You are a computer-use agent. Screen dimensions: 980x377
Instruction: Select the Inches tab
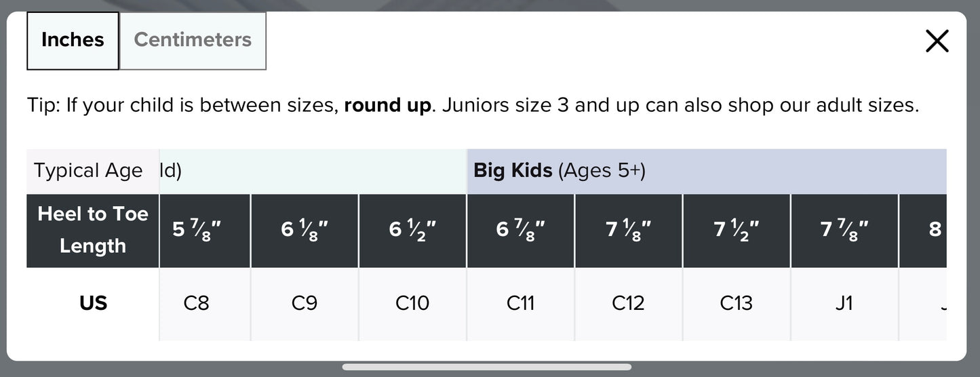coord(73,40)
